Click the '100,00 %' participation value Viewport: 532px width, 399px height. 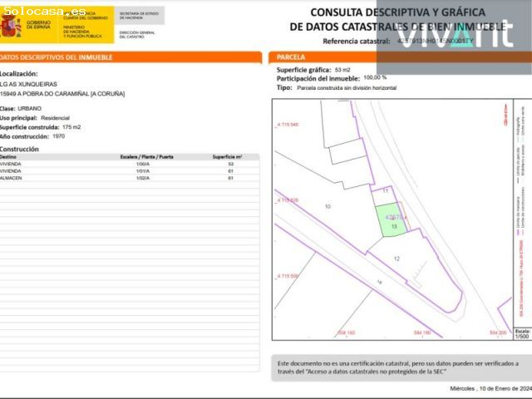(x=375, y=77)
